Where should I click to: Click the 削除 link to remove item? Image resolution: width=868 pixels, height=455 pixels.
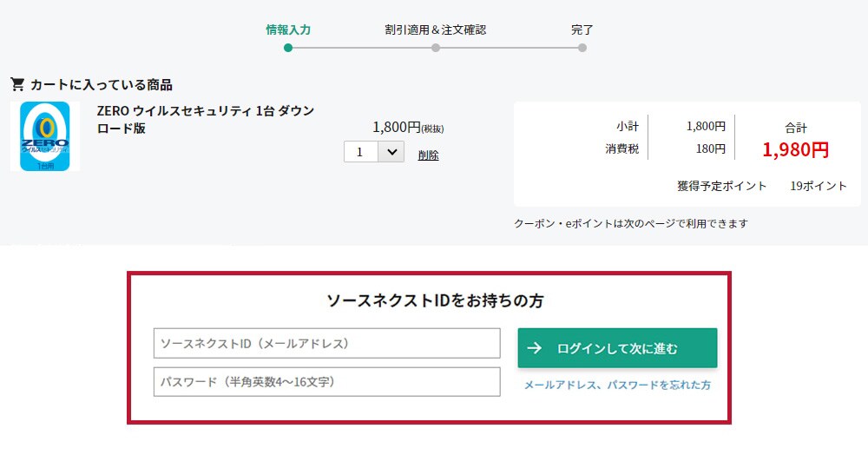pyautogui.click(x=428, y=155)
